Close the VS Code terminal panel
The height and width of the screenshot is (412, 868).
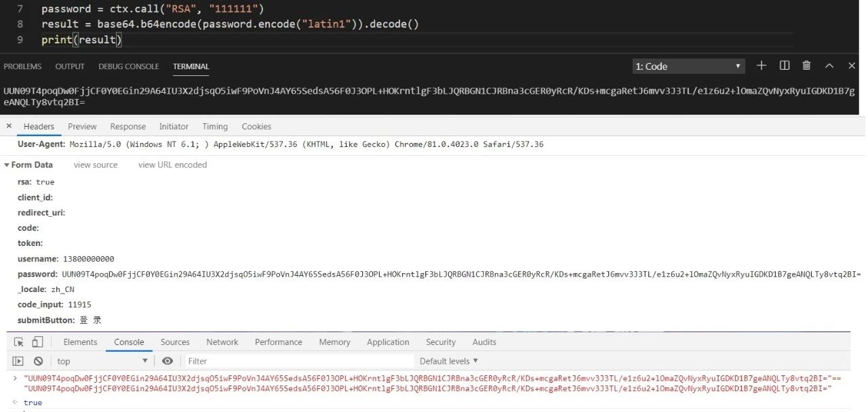(x=852, y=66)
